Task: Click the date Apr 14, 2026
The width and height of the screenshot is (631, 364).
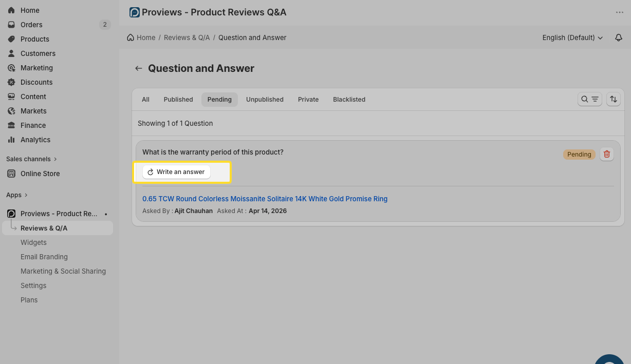Action: [268, 211]
